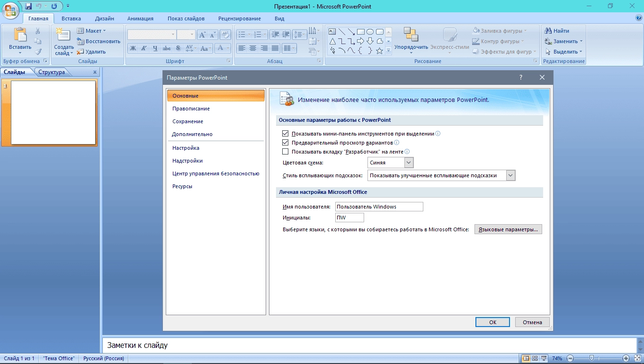Expand the shapes gallery More arrow
644x364 pixels.
(x=388, y=51)
